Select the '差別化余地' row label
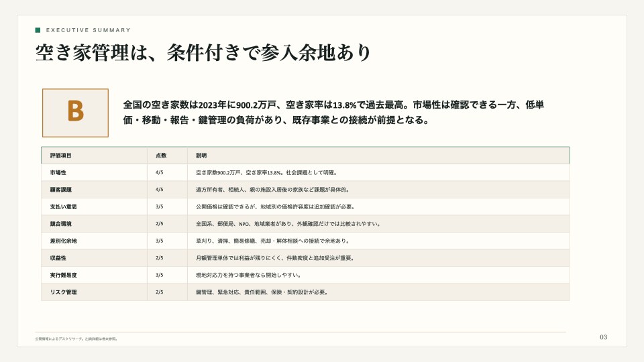644x362 pixels. coord(63,241)
